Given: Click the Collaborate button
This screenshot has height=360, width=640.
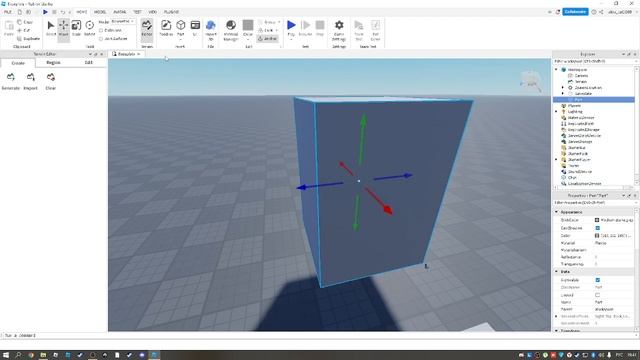Looking at the screenshot, I should pos(575,12).
